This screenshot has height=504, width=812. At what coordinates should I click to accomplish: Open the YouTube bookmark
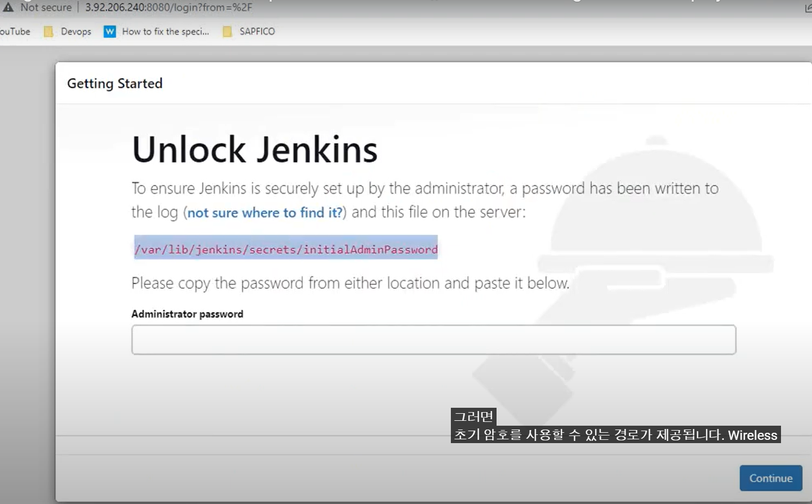15,32
